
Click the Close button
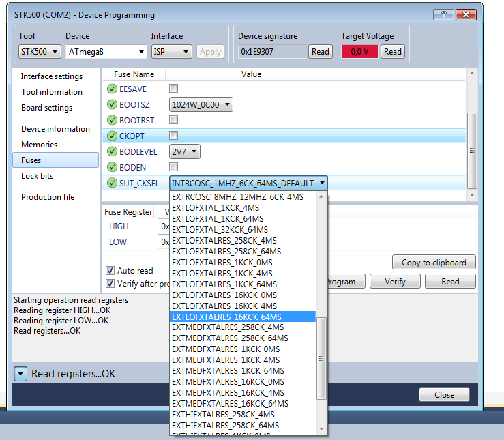tap(444, 394)
